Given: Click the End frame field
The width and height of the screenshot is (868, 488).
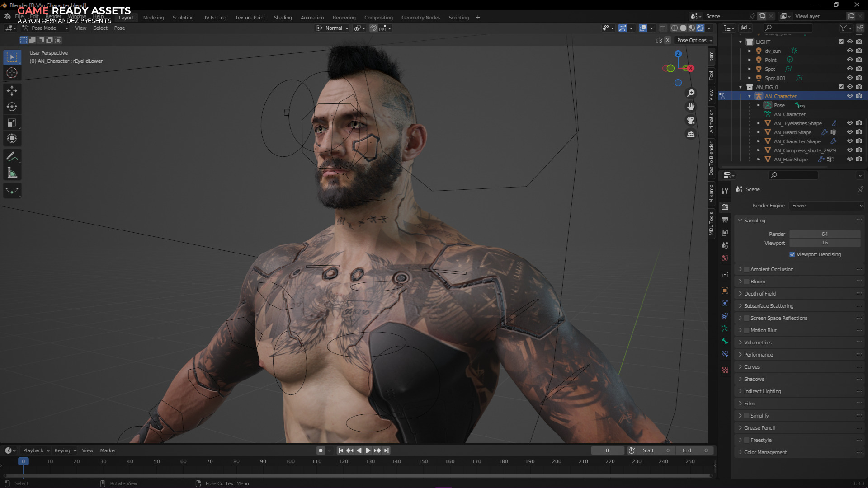Looking at the screenshot, I should pyautogui.click(x=695, y=450).
